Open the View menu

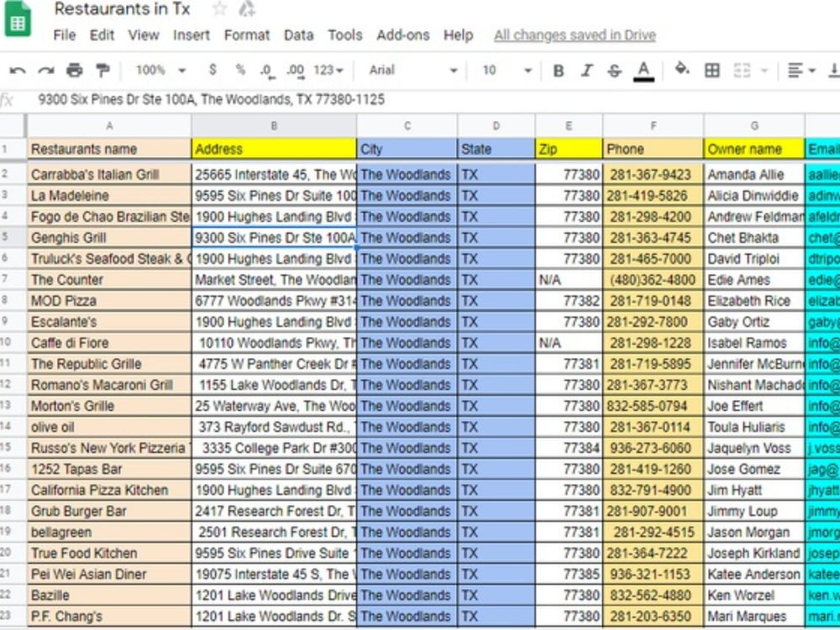144,35
